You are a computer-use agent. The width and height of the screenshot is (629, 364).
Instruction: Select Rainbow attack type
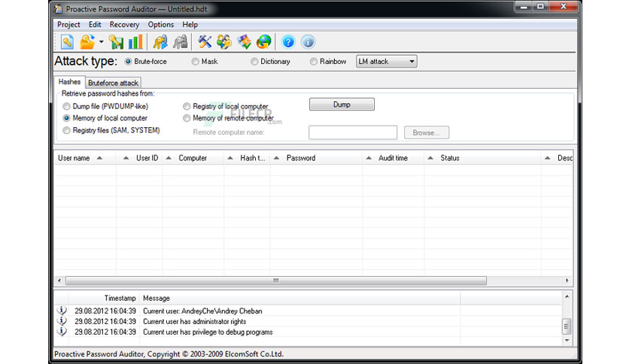tap(328, 62)
